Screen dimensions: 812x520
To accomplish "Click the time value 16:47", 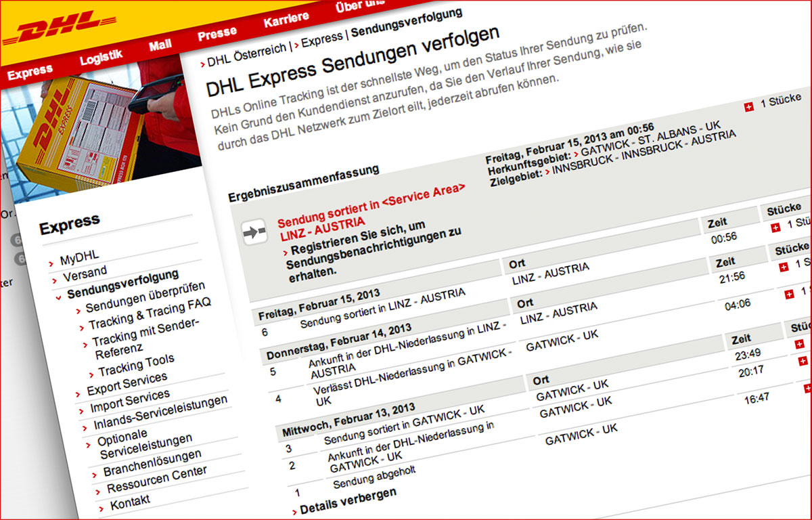I will pyautogui.click(x=757, y=399).
